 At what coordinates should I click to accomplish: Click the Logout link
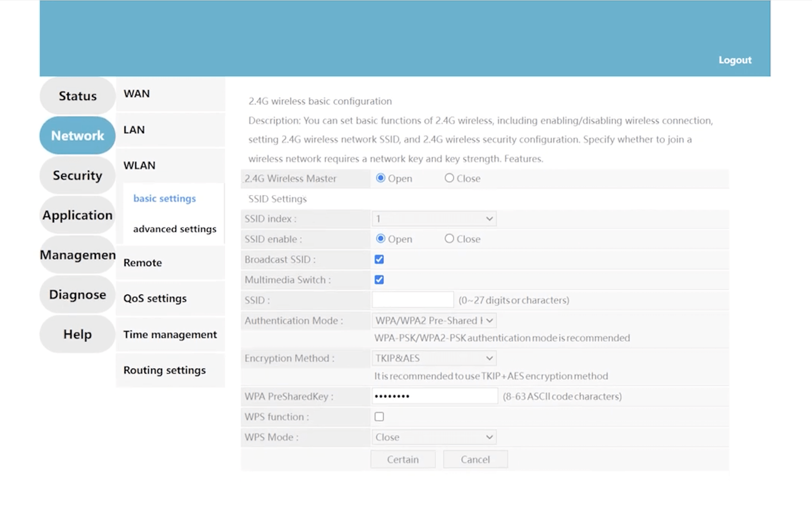point(735,60)
